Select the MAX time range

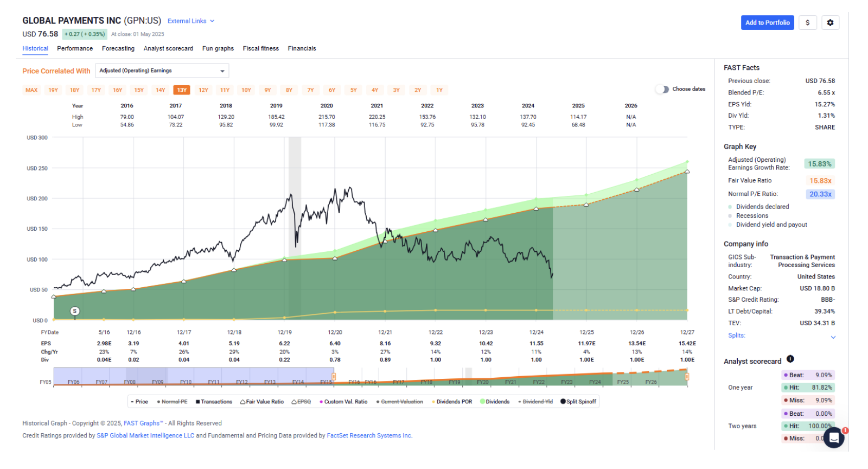31,90
